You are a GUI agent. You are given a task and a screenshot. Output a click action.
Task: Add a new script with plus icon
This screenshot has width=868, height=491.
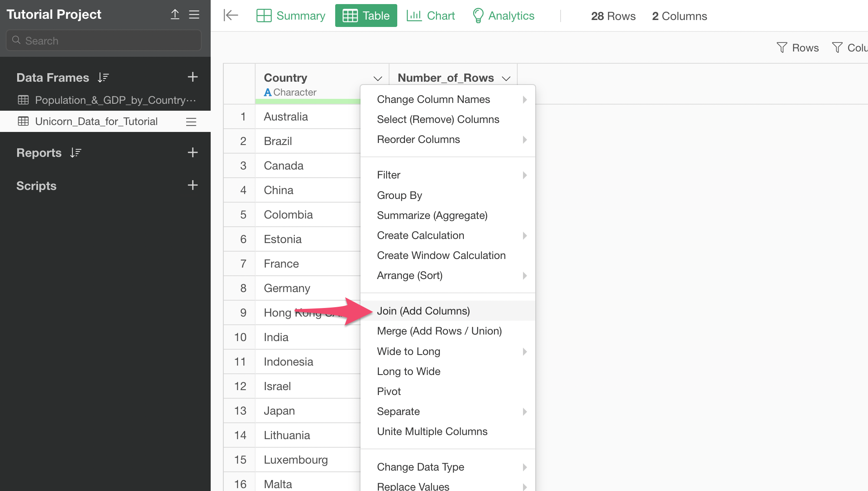193,185
